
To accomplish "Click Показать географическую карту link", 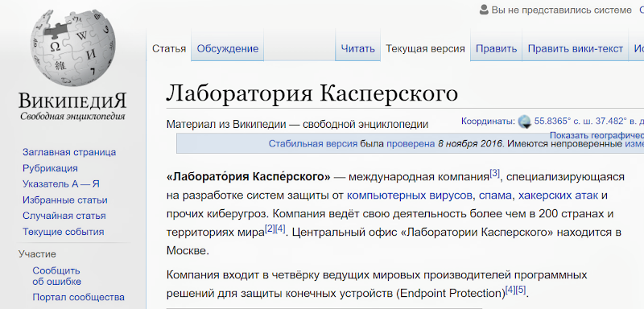I will 597,135.
